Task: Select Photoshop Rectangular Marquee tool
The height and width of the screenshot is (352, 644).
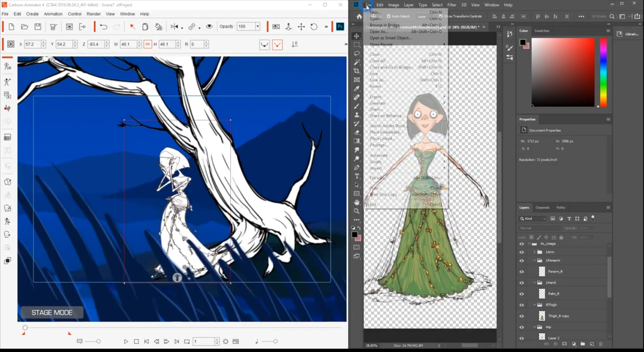Action: pos(357,45)
